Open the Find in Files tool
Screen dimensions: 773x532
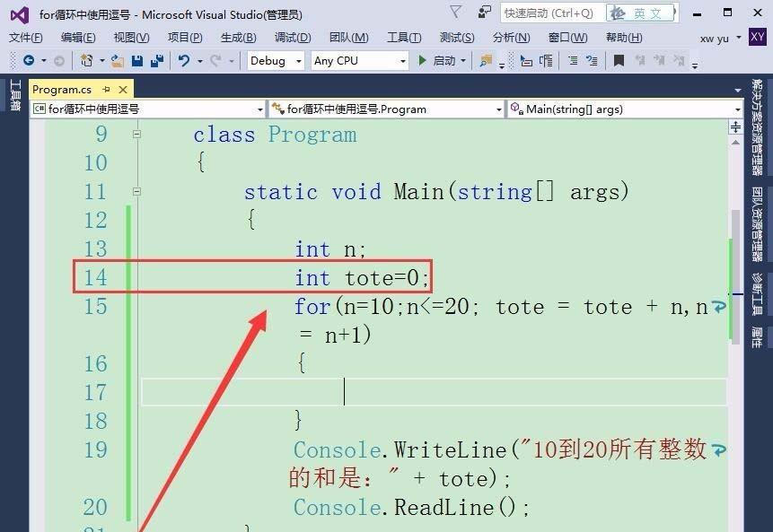(x=484, y=61)
